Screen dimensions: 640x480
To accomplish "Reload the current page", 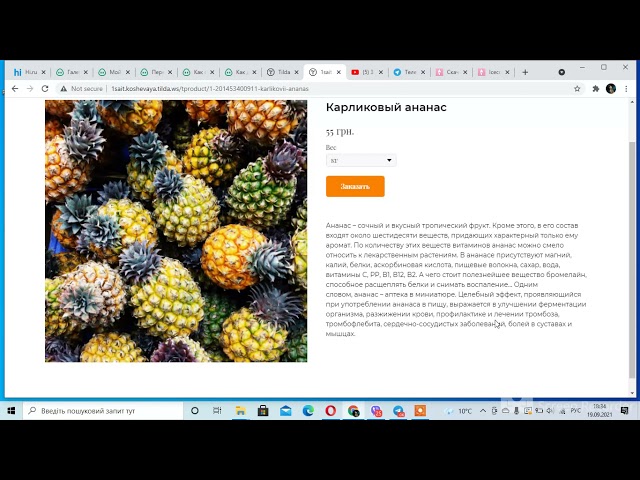I will click(45, 89).
